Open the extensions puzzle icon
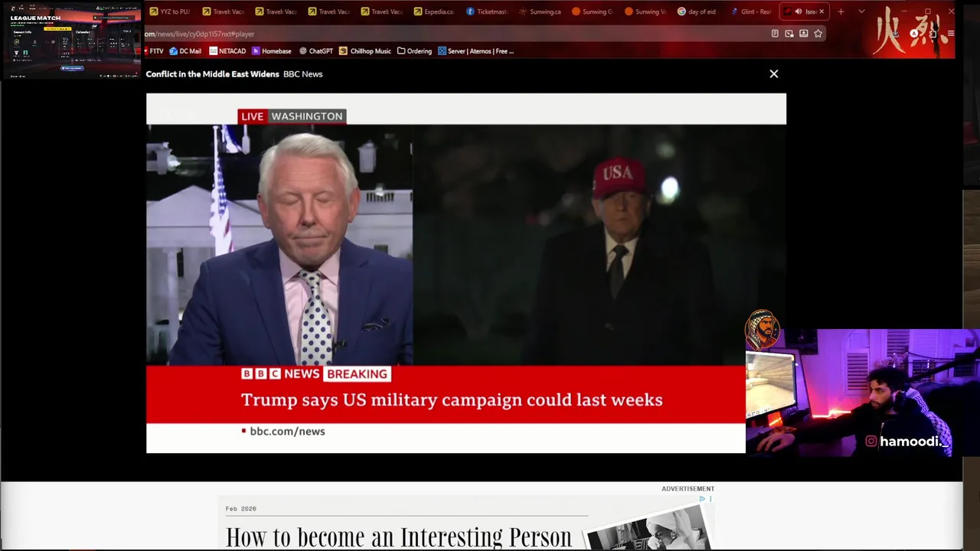980x551 pixels. (933, 34)
